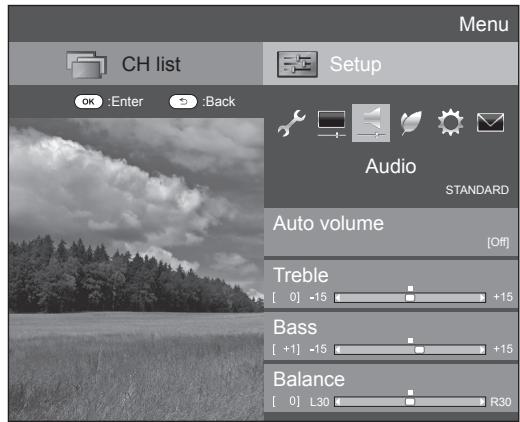Image resolution: width=520 pixels, height=422 pixels.
Task: Click Balance slider right arrow
Action: click(x=482, y=401)
